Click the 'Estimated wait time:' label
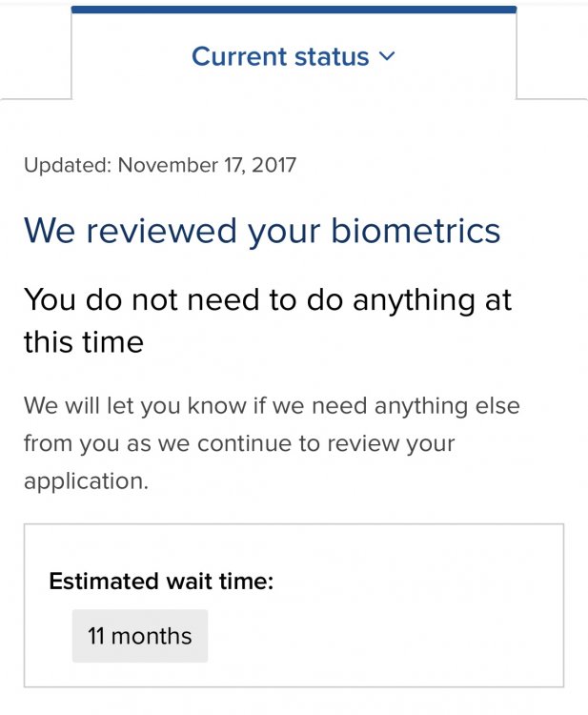588x715 pixels. click(161, 581)
